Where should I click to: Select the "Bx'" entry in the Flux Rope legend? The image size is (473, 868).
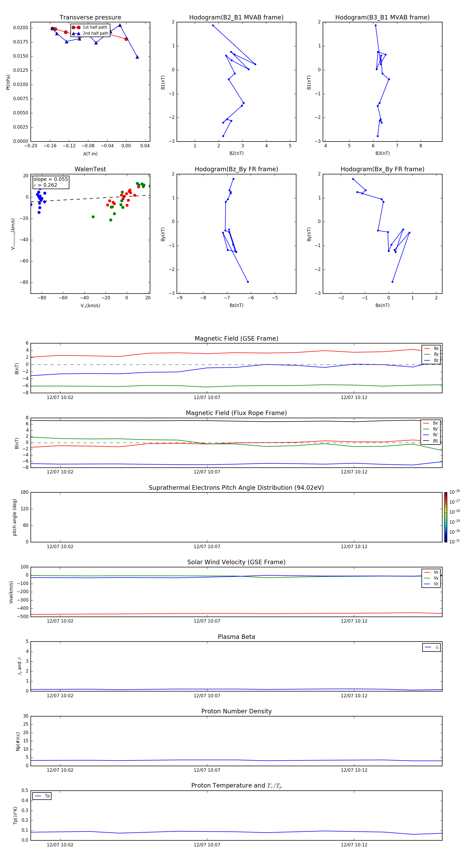[431, 423]
